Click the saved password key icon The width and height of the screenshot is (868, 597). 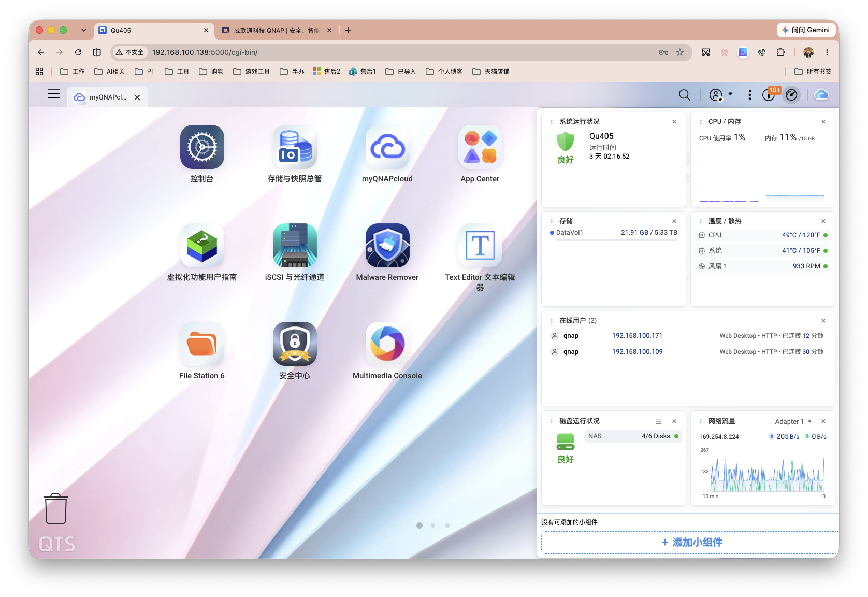[x=663, y=52]
